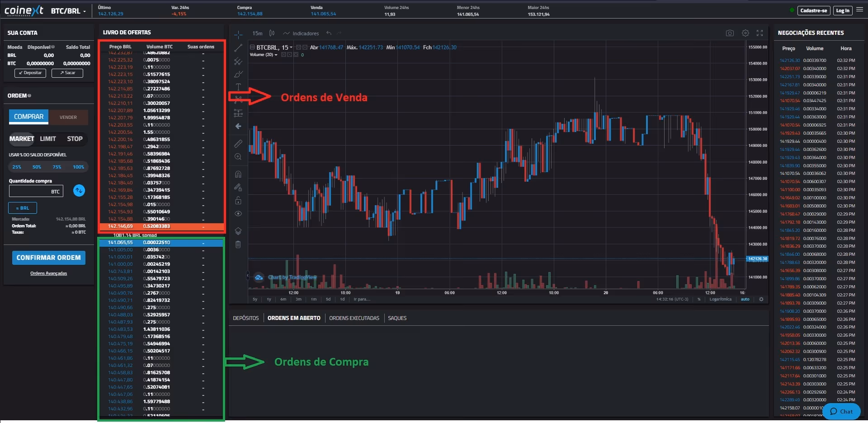Select the trend line drawing tool

tap(238, 48)
